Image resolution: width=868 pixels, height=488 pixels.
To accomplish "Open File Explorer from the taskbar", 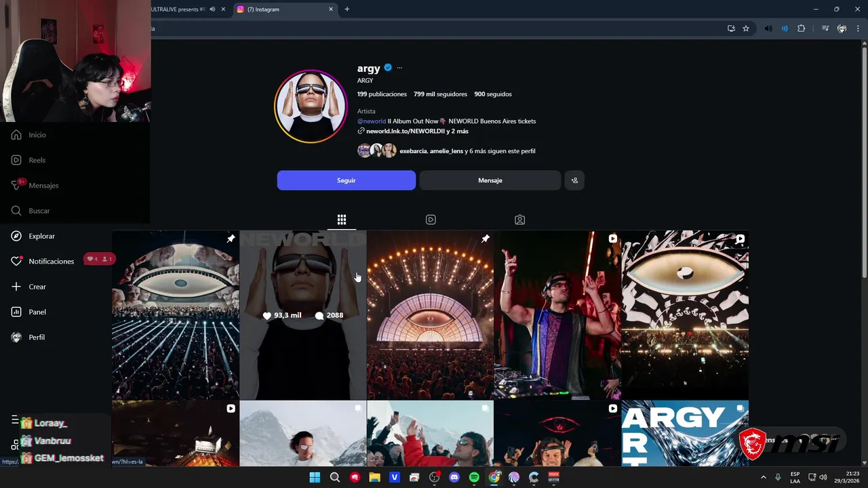I will [x=374, y=477].
